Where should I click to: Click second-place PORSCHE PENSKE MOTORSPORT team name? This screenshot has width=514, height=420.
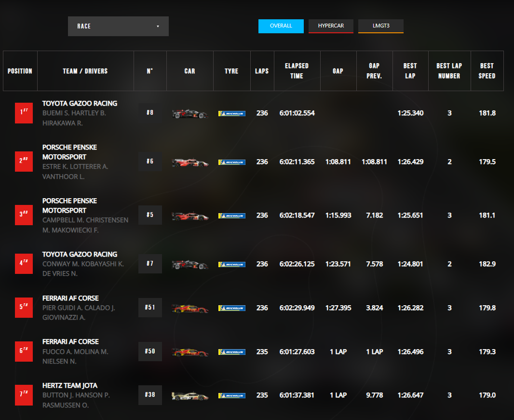[69, 152]
